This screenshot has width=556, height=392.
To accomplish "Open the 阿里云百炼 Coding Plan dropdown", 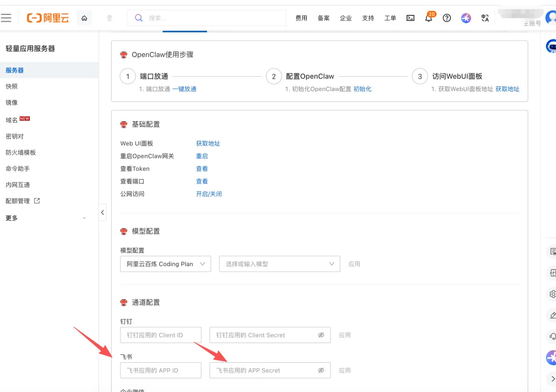I will pos(166,264).
